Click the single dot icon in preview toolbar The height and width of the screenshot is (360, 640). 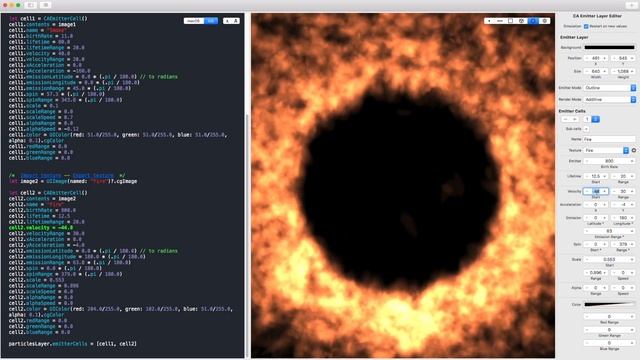coord(489,21)
